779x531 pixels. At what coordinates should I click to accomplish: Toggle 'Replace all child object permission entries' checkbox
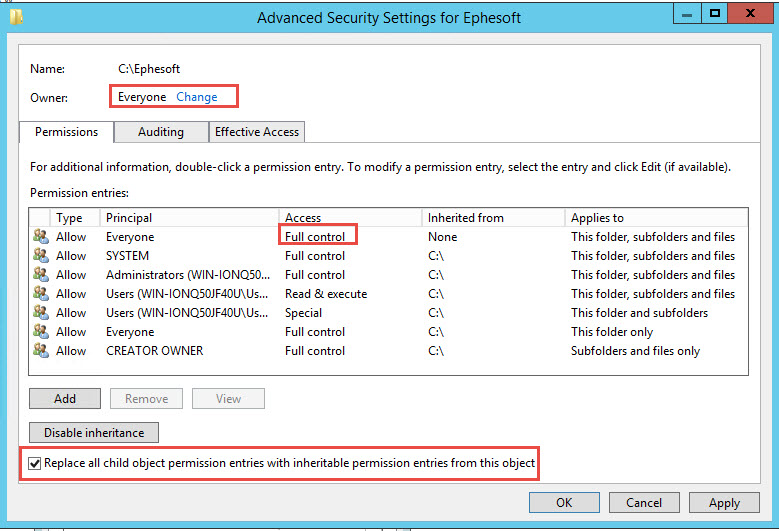pos(34,463)
